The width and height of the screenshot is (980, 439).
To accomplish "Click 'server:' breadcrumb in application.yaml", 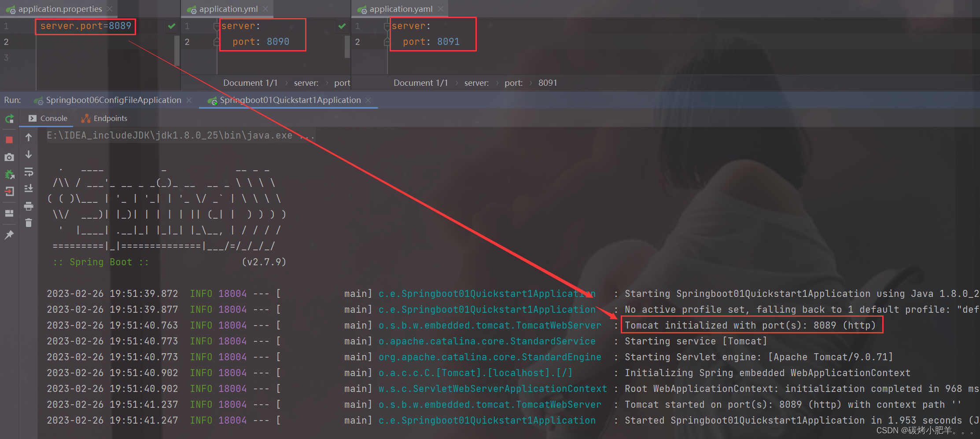I will tap(476, 83).
